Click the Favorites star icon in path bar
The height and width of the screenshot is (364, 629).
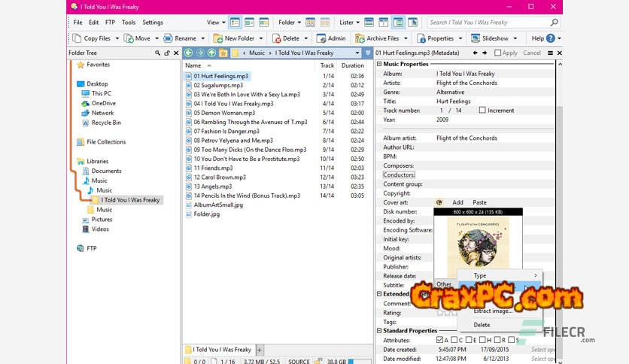point(223,53)
